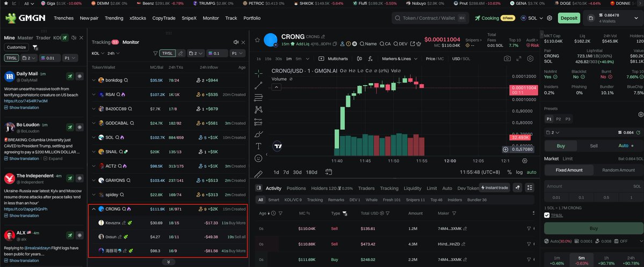The height and width of the screenshot is (267, 644).
Task: Quick buy from The Independent post rocket
Action: [x=70, y=179]
